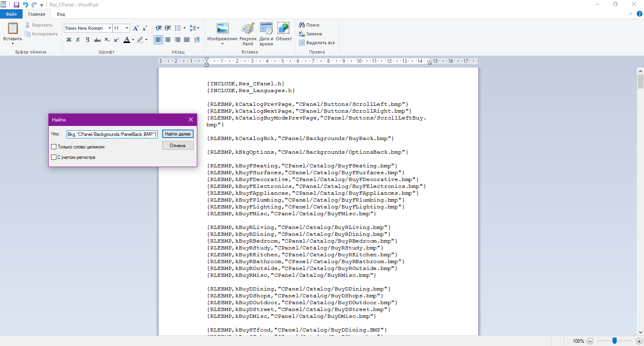Image resolution: width=644 pixels, height=346 pixels.
Task: Apply the font color A
Action: 127,39
